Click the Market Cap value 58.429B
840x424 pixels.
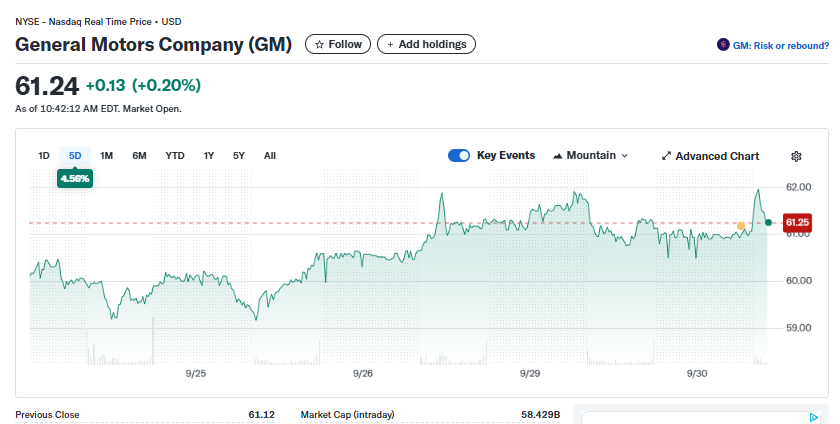point(541,414)
